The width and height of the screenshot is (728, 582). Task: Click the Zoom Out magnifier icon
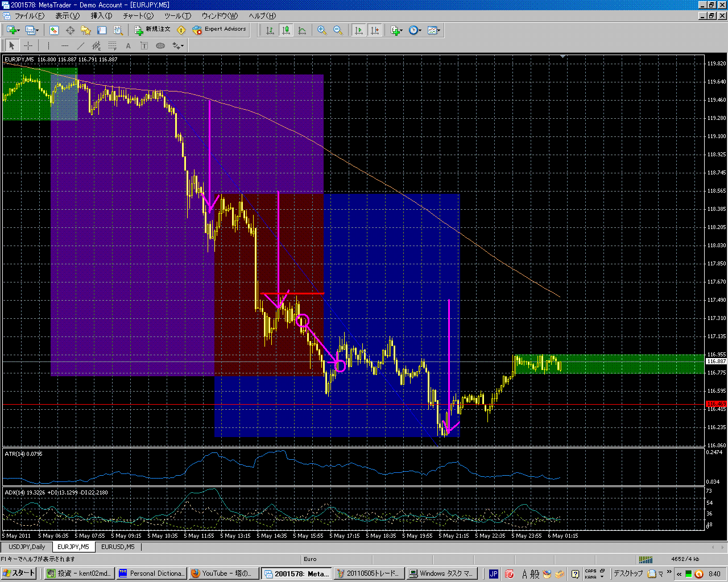pyautogui.click(x=338, y=30)
